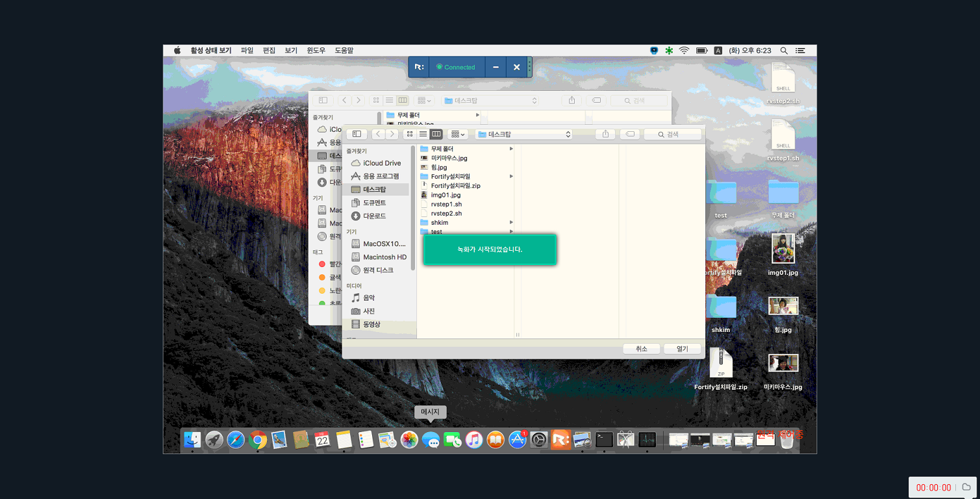Click search field in back Finder window

click(639, 100)
